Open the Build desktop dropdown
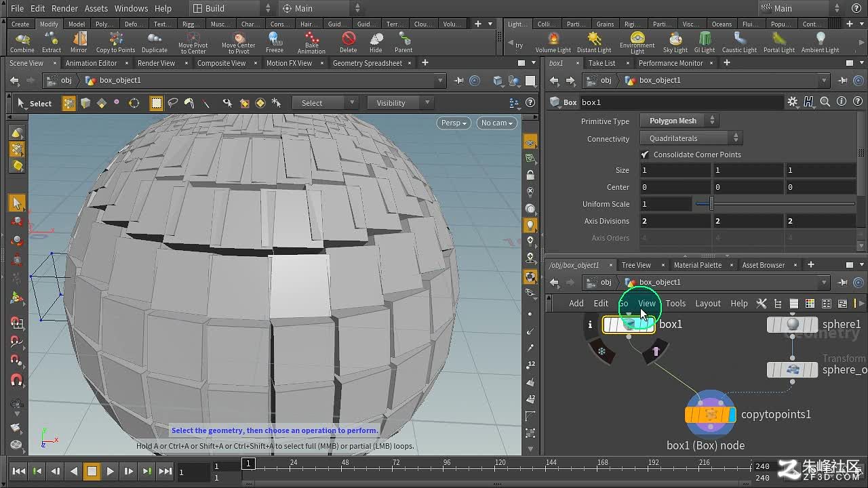 [231, 8]
